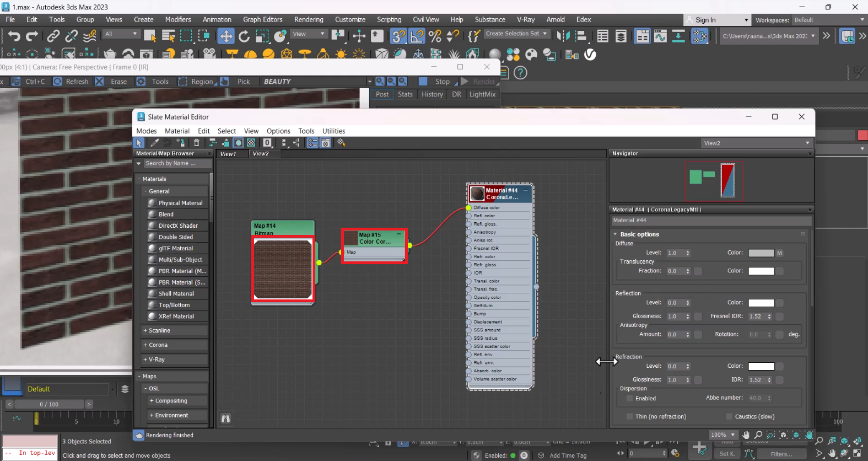Viewport: 868px width, 461px height.
Task: Open the Modes menu in Slate editor
Action: click(x=147, y=131)
